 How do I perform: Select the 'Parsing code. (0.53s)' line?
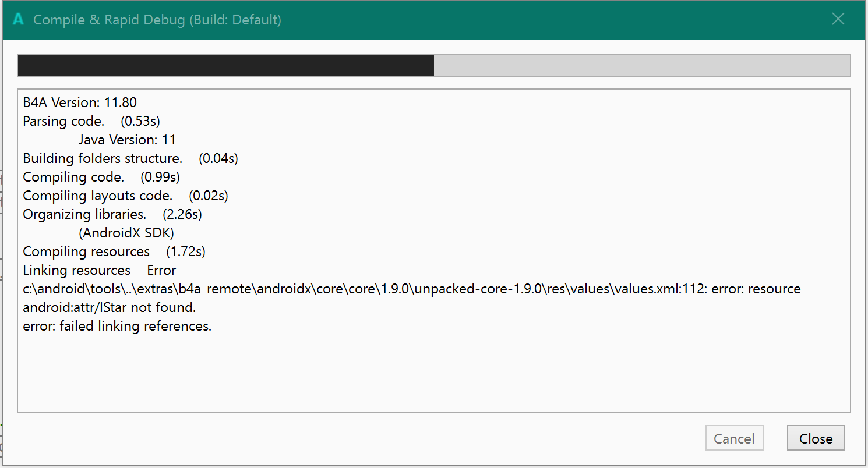click(x=91, y=122)
